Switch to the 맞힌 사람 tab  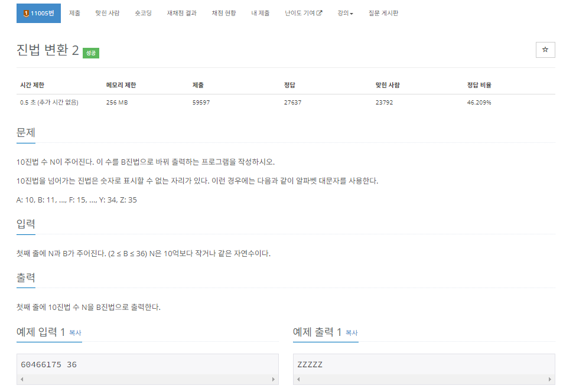coord(108,13)
